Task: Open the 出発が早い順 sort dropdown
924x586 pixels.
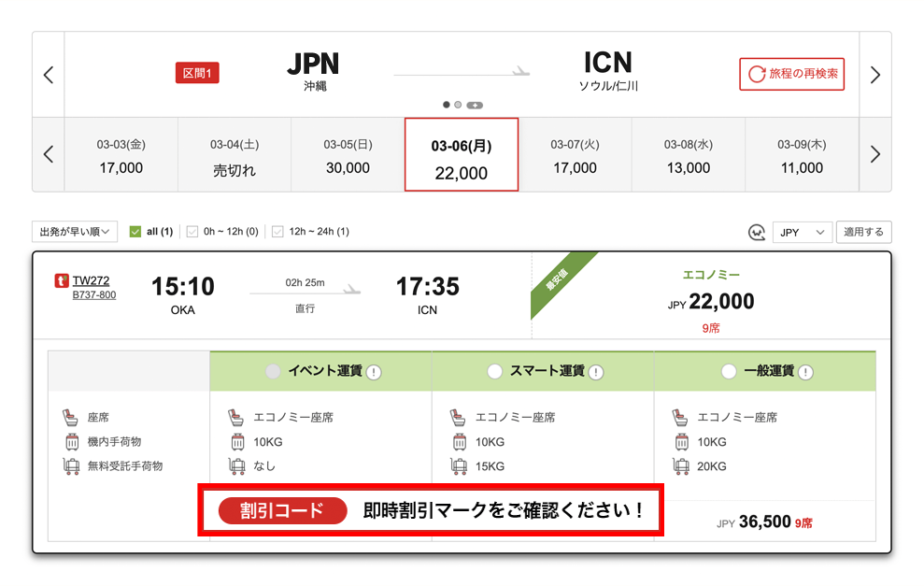Action: [x=75, y=232]
